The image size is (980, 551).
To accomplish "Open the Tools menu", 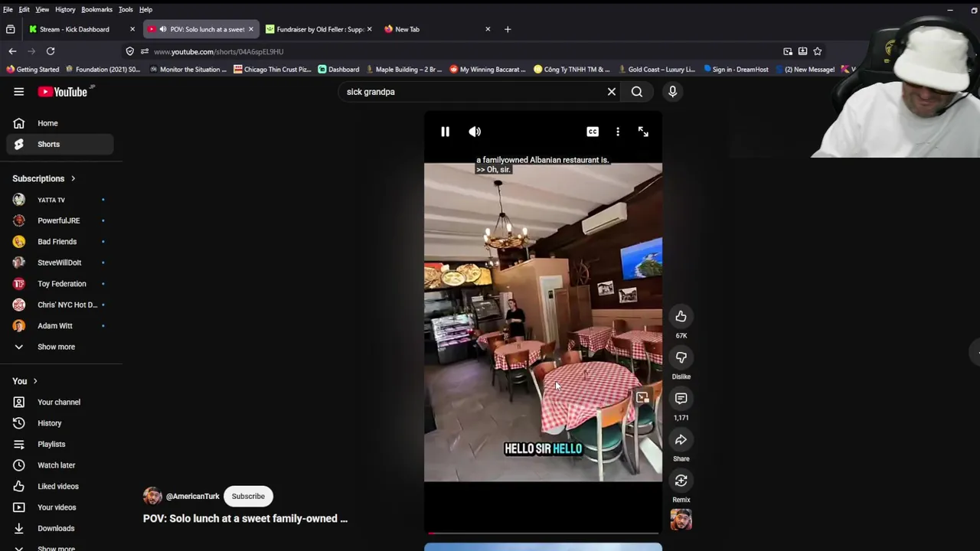I will 126,9.
